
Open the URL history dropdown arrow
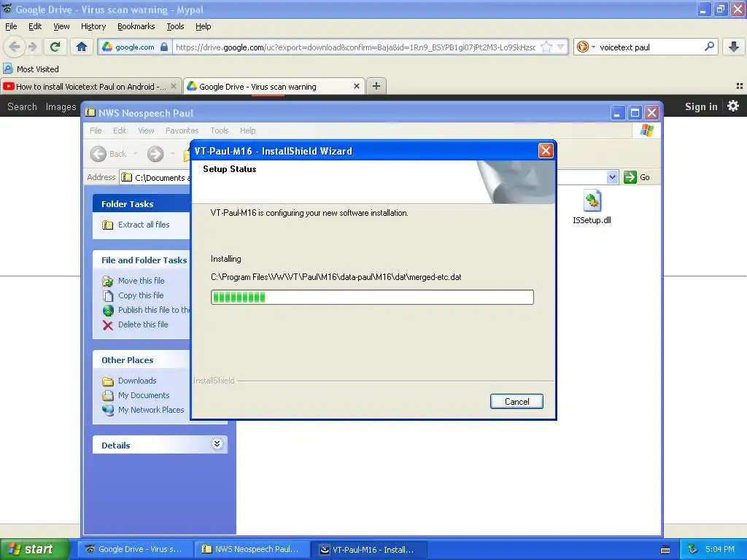tap(561, 47)
